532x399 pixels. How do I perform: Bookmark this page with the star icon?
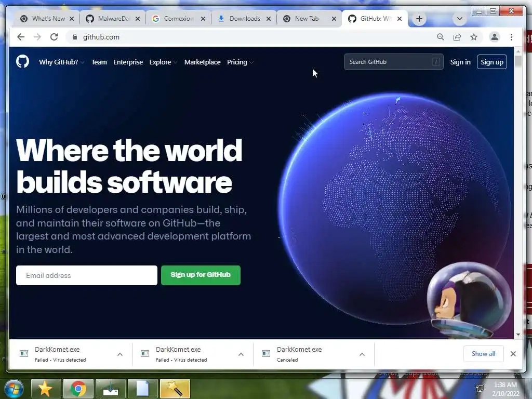474,37
